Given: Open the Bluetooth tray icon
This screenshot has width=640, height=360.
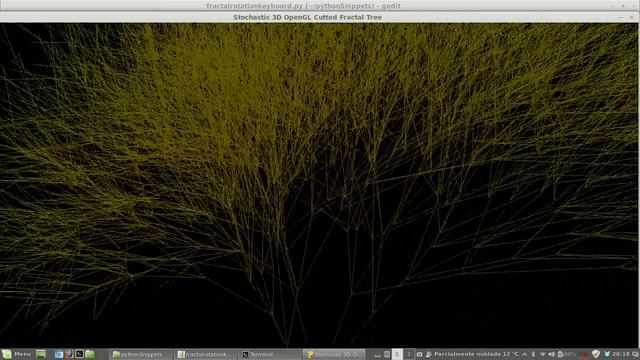Looking at the screenshot, I should point(533,354).
